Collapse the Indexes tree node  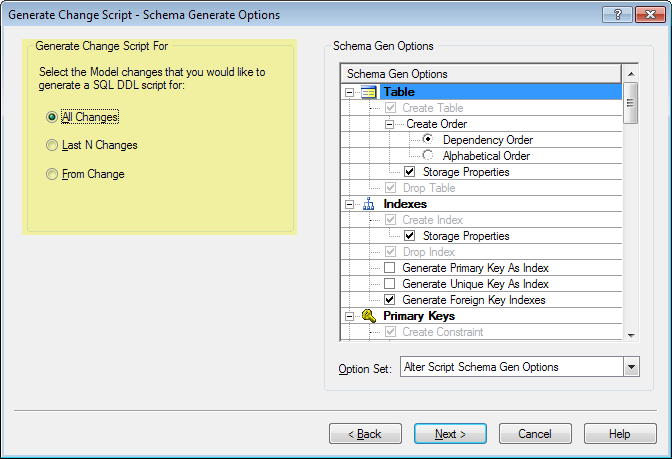coord(350,204)
